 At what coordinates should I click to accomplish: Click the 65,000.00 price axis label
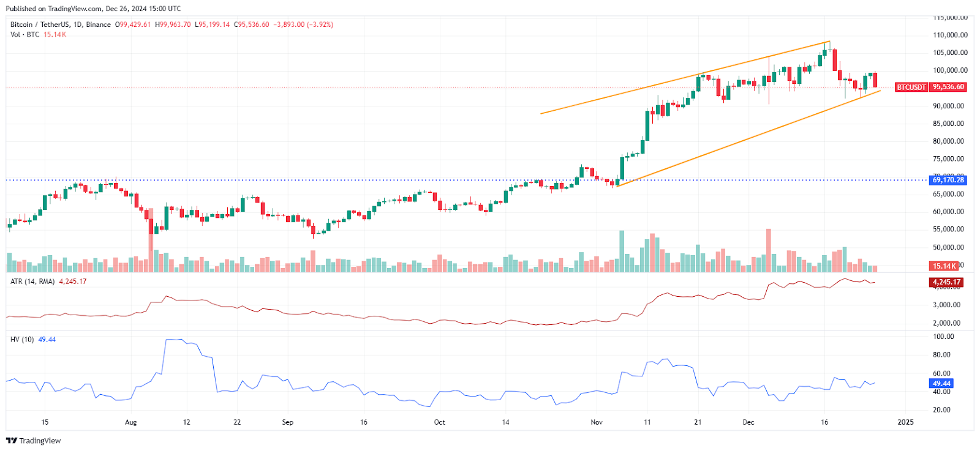point(949,194)
